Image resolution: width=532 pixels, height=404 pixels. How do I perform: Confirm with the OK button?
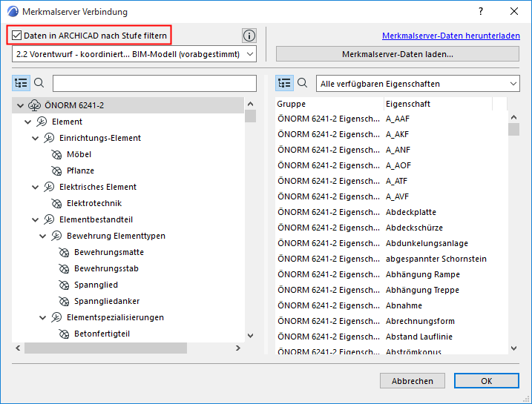point(487,381)
